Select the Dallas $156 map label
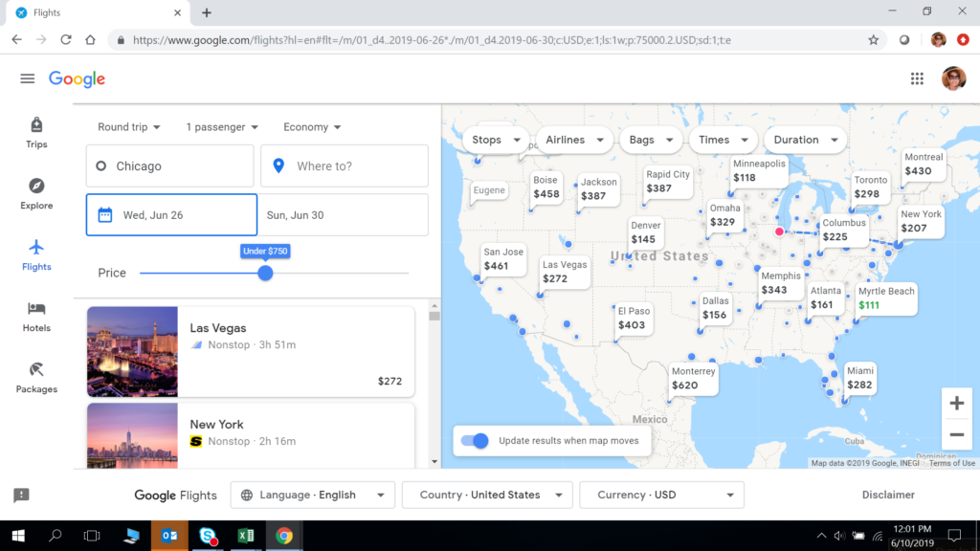 pyautogui.click(x=715, y=308)
